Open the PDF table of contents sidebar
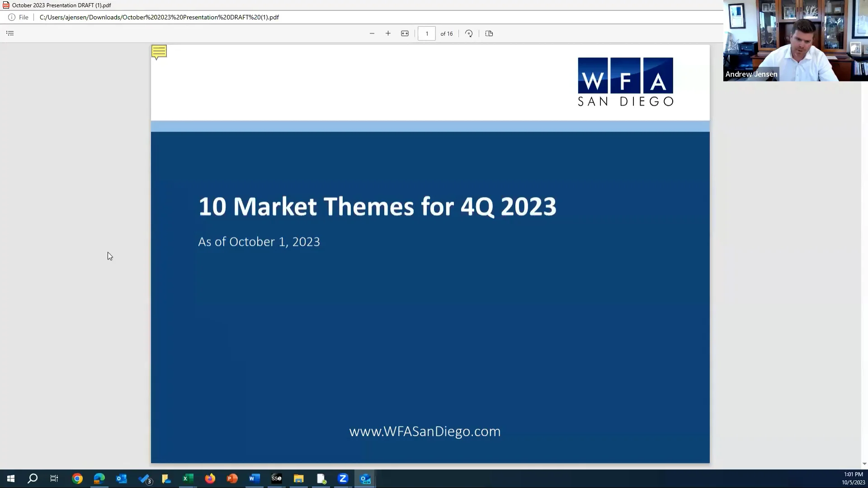This screenshot has height=488, width=868. 10,33
